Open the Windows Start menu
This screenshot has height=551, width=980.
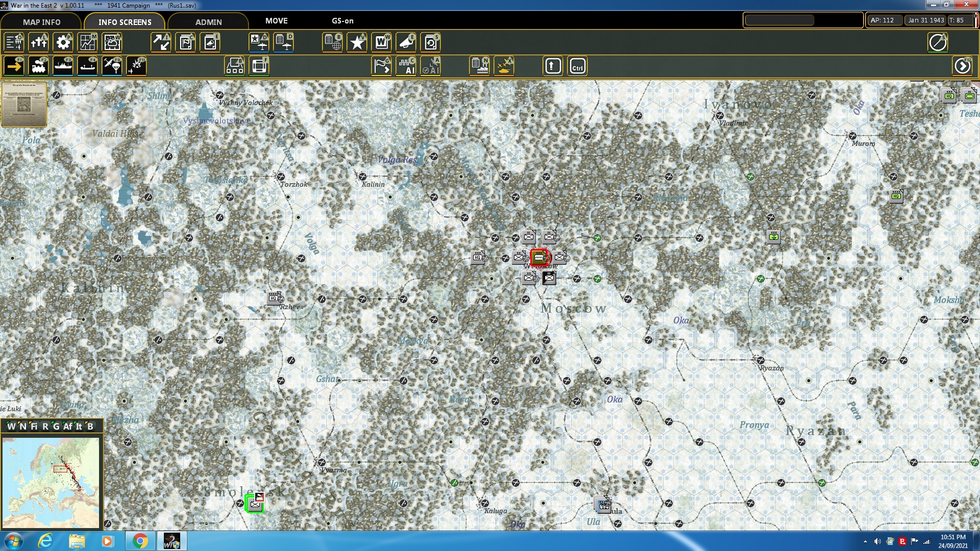[14, 541]
